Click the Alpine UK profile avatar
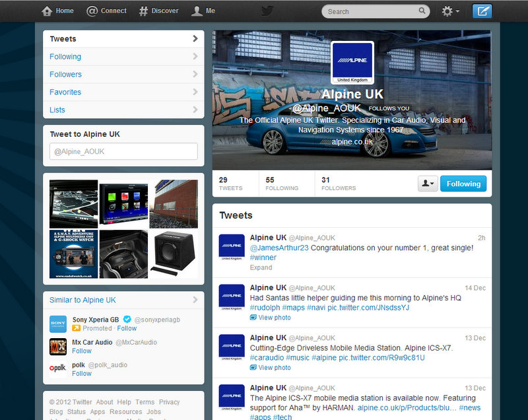 click(x=352, y=63)
